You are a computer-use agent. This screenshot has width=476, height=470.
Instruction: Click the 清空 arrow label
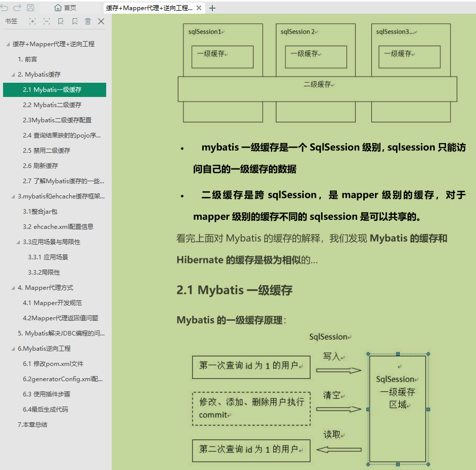tap(332, 395)
